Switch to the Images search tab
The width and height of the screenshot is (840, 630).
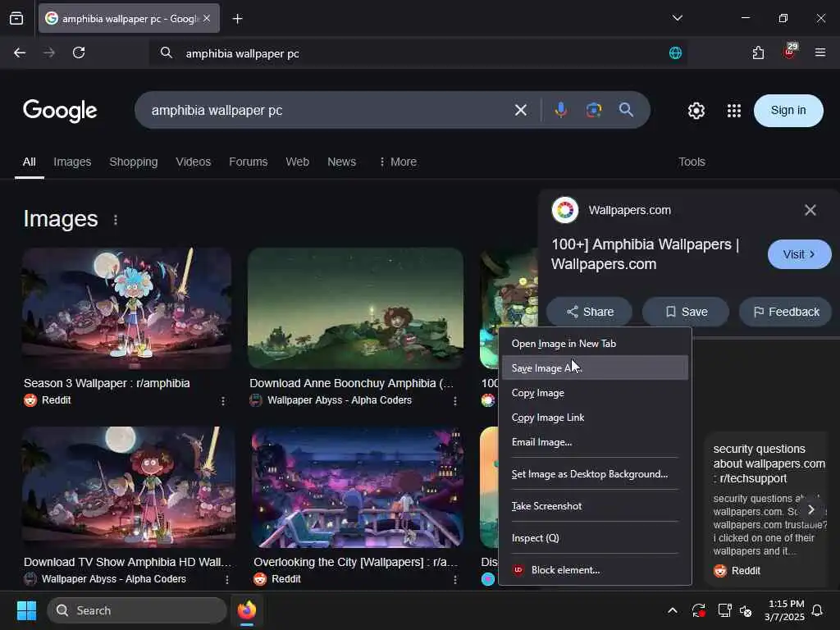coord(72,162)
